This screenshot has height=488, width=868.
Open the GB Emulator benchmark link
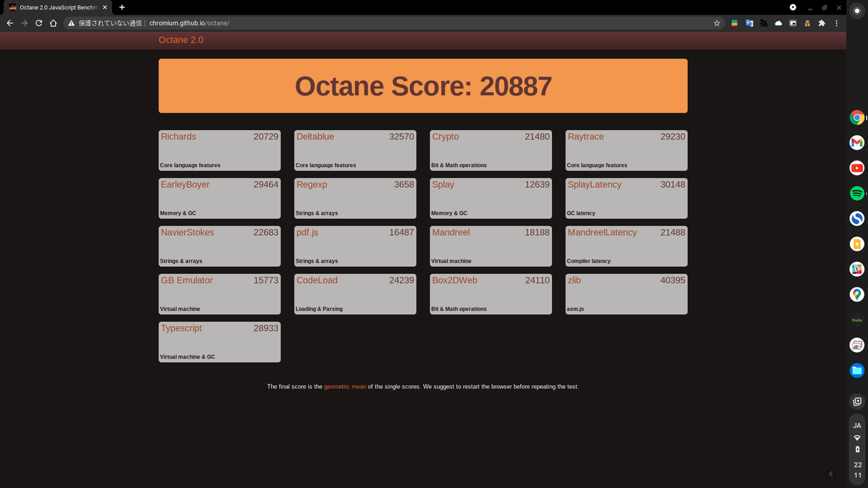187,280
